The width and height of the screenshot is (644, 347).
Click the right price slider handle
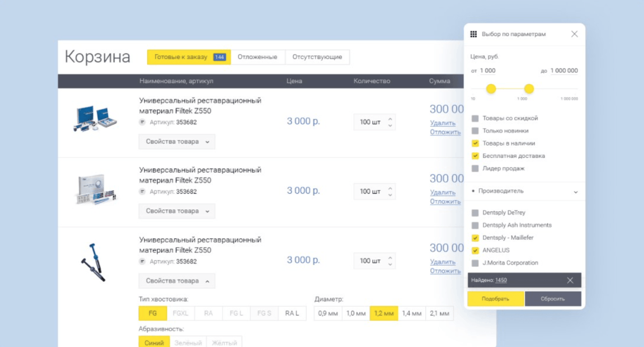click(529, 89)
